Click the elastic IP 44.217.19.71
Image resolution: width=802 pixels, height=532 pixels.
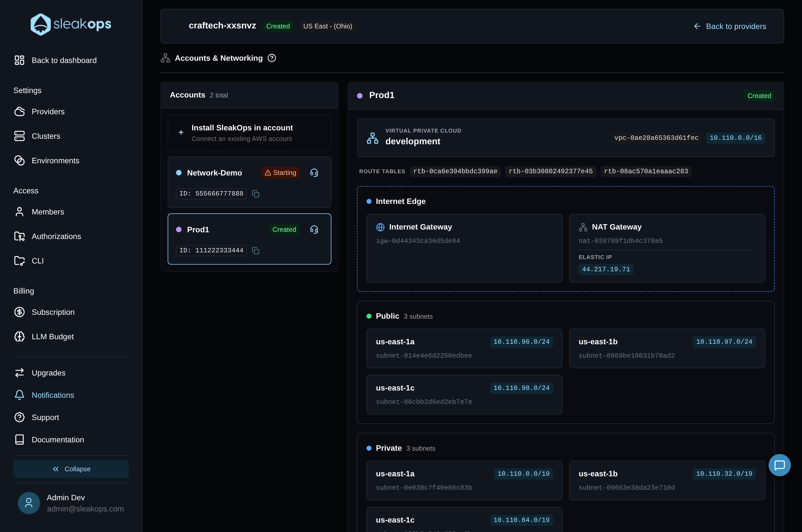pos(606,269)
